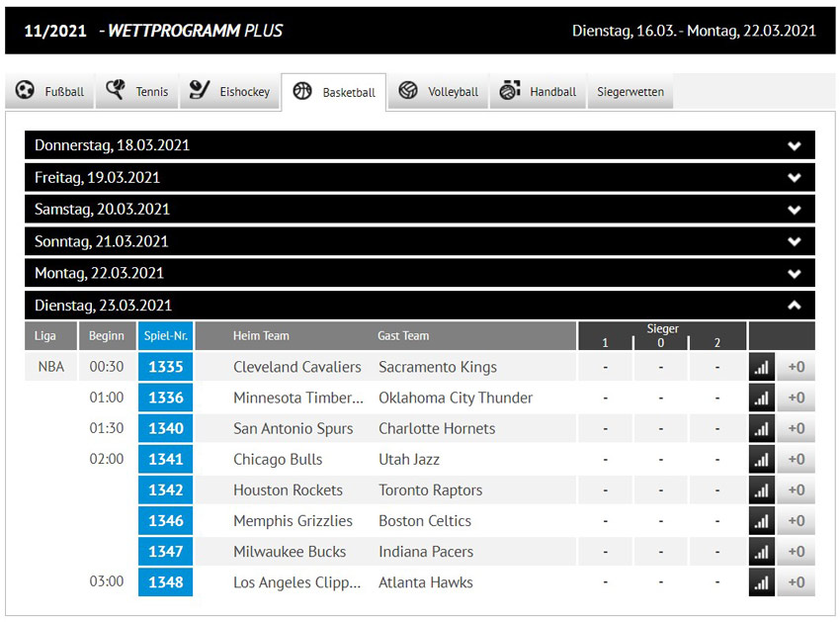
Task: Show more bets for game 1336
Action: point(797,398)
